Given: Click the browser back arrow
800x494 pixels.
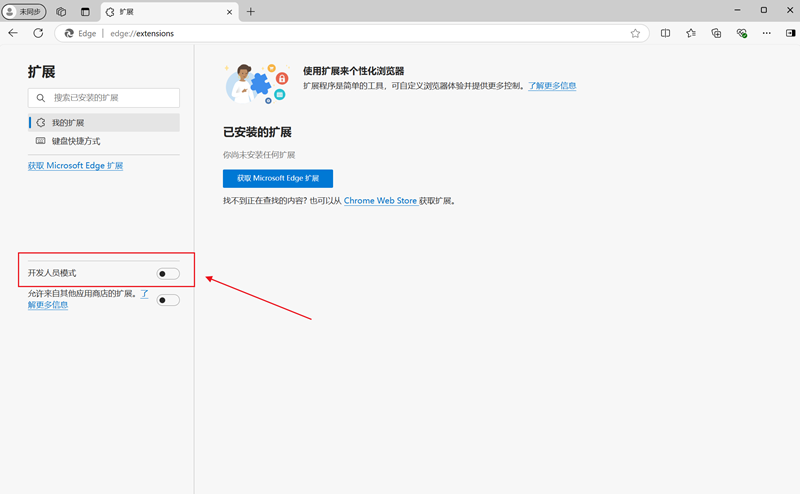Looking at the screenshot, I should pos(13,33).
